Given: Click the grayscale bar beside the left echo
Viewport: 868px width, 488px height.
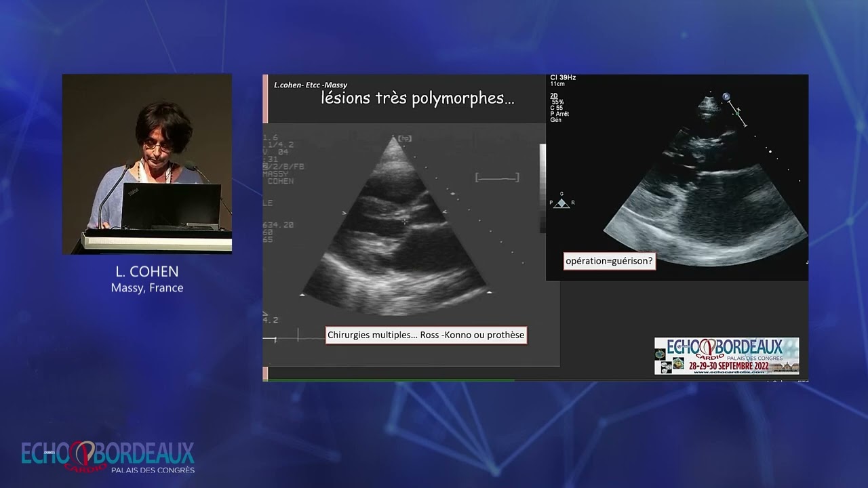Looking at the screenshot, I should [542, 188].
